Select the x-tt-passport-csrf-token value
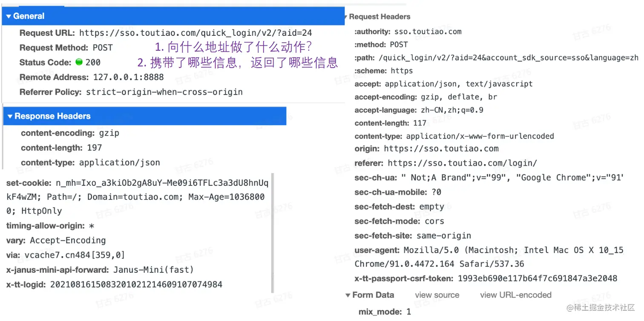The width and height of the screenshot is (644, 321). pyautogui.click(x=538, y=278)
